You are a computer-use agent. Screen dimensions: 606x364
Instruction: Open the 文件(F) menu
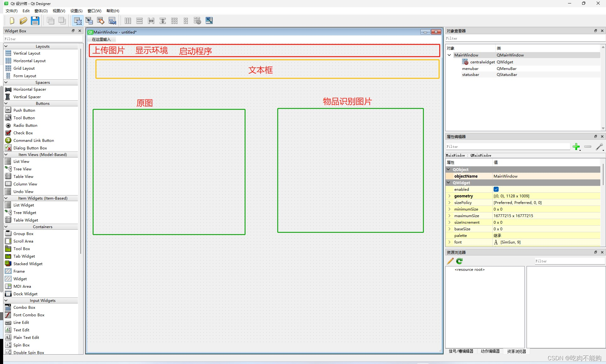pos(12,11)
